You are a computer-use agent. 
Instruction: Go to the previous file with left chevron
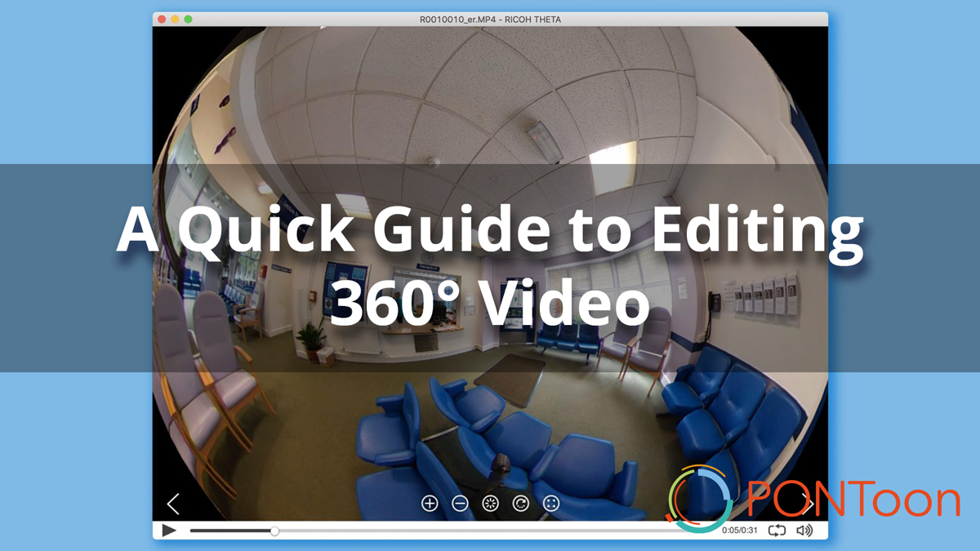pyautogui.click(x=172, y=504)
